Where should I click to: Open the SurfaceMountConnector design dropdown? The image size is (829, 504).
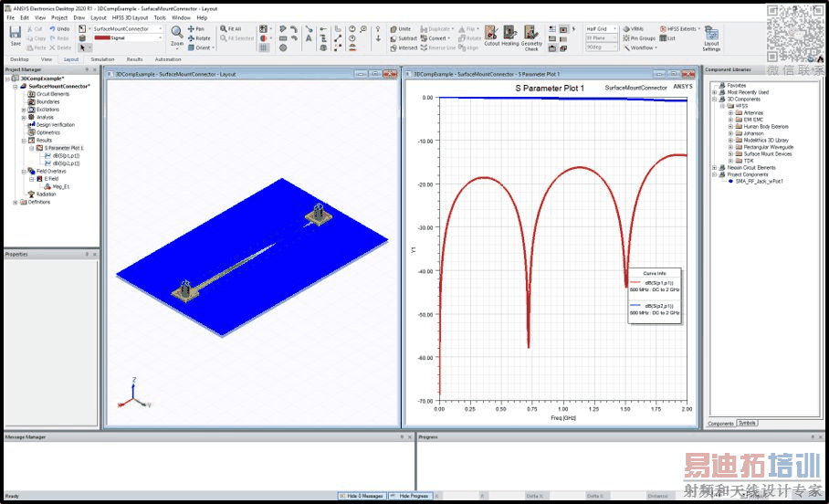tap(160, 29)
